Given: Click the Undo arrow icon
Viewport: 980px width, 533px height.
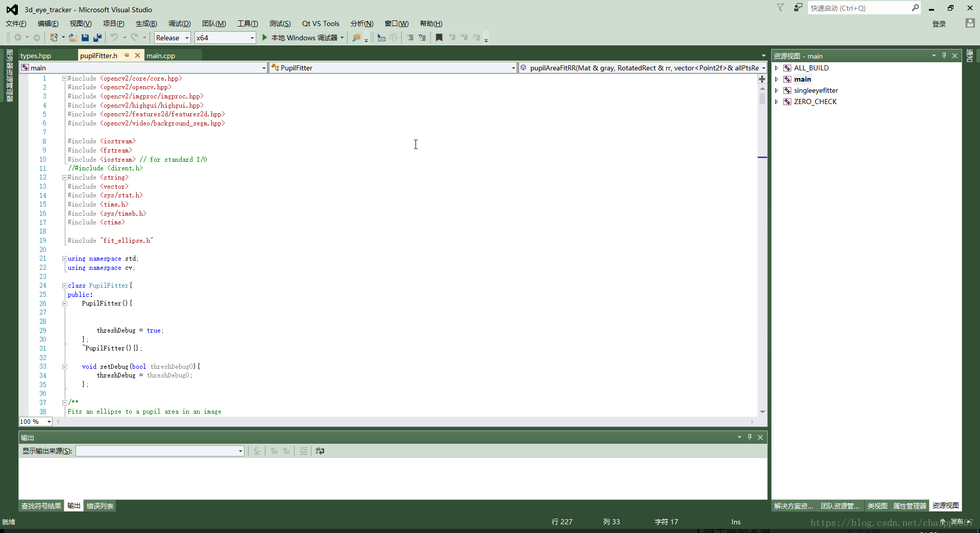Looking at the screenshot, I should coord(114,38).
